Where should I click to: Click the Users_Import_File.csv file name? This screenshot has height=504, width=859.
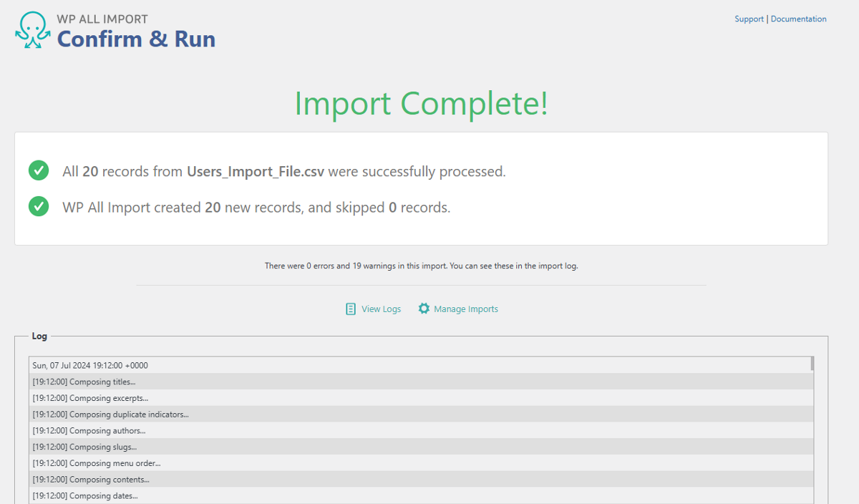coord(256,172)
